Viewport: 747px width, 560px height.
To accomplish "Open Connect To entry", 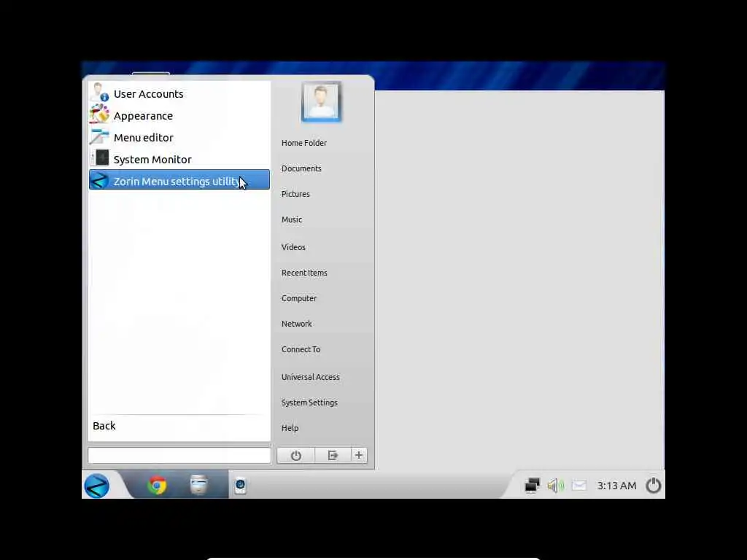I will click(x=301, y=349).
